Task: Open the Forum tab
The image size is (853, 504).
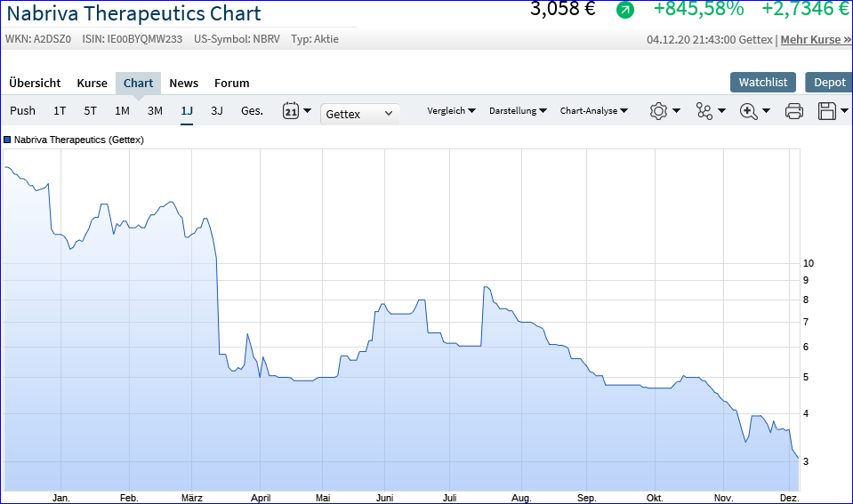Action: 232,84
